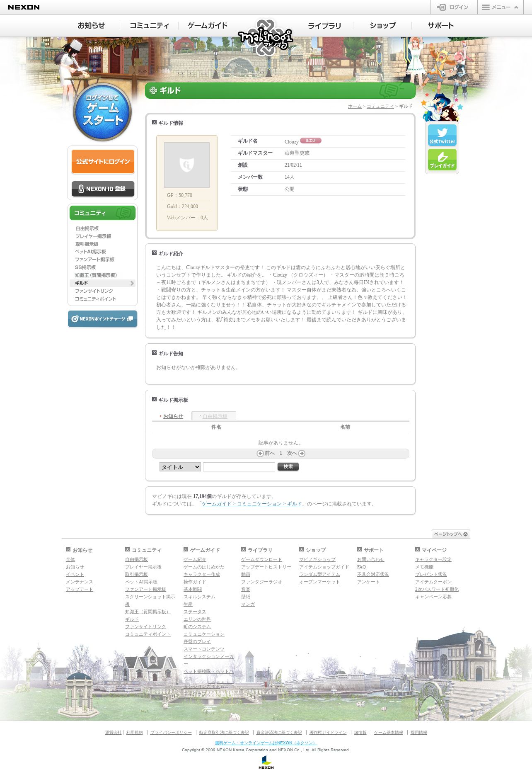Open プレイヤー掲示板 in community sidebar
Screen dimensions: 532x777
coord(93,236)
